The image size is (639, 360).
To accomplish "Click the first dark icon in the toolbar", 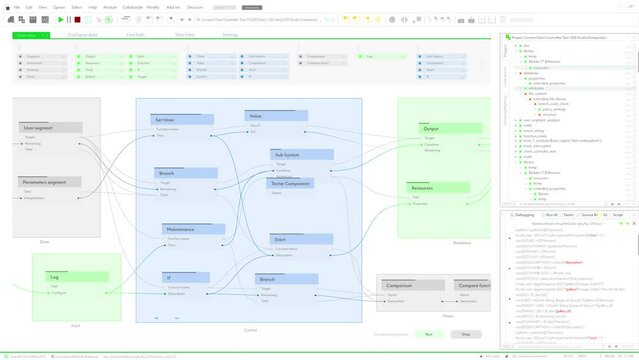I will 11,20.
